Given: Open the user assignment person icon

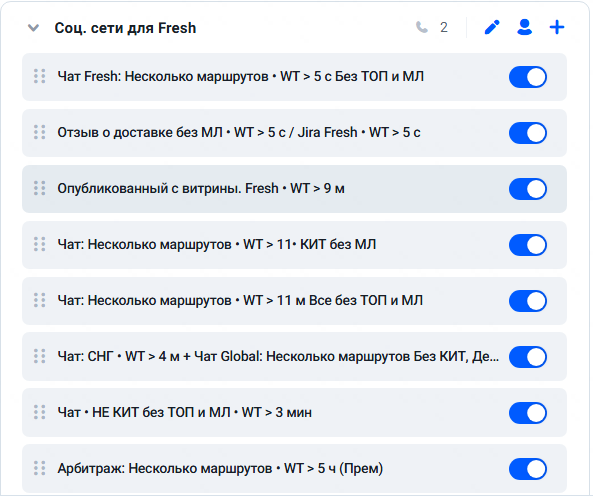Looking at the screenshot, I should [x=524, y=27].
